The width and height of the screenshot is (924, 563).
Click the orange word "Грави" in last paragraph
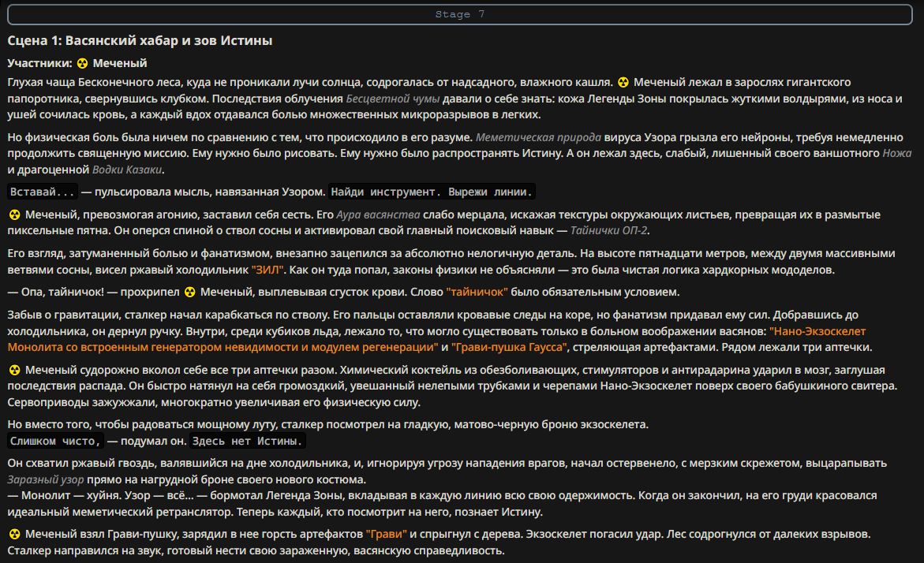click(x=386, y=534)
